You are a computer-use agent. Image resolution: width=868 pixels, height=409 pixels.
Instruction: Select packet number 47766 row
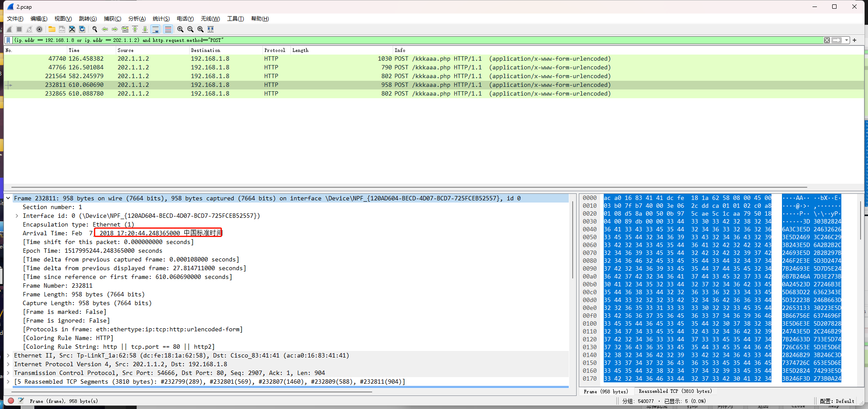(434, 67)
